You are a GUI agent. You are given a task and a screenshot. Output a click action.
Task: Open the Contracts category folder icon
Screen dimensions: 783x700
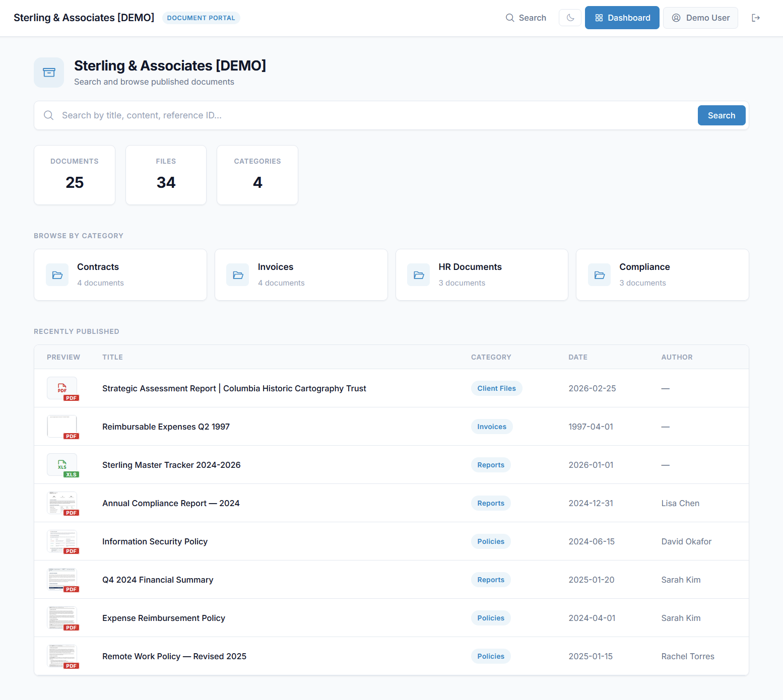57,274
